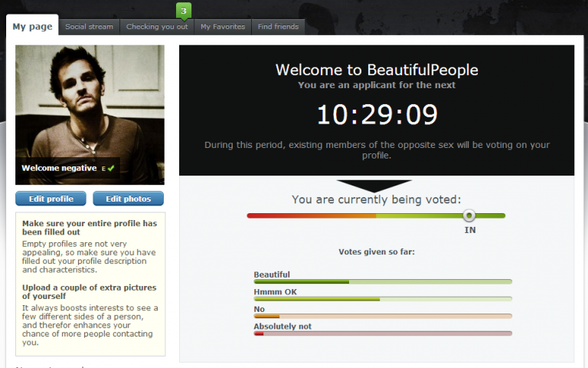Click the black downward arrow pointer
The height and width of the screenshot is (368, 588).
click(x=374, y=186)
